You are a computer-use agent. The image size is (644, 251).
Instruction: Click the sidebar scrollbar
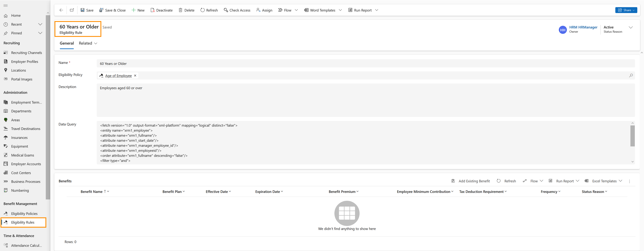click(x=48, y=107)
